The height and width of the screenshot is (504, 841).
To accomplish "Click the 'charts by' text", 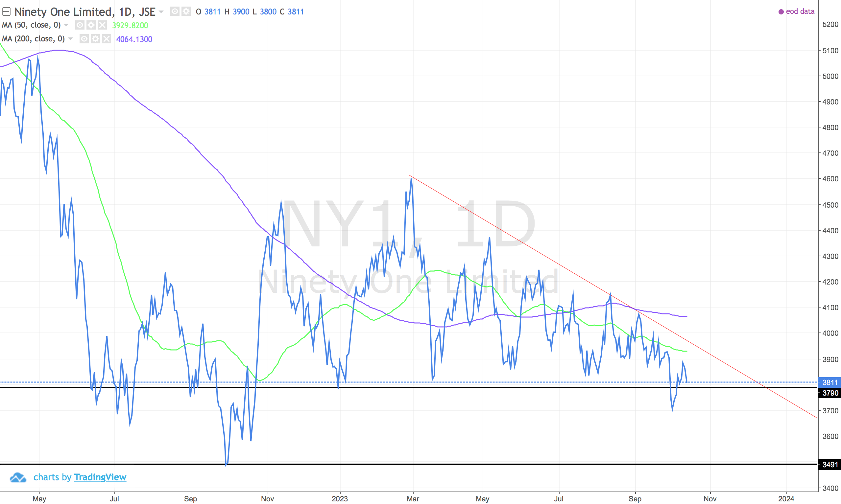I will [52, 477].
